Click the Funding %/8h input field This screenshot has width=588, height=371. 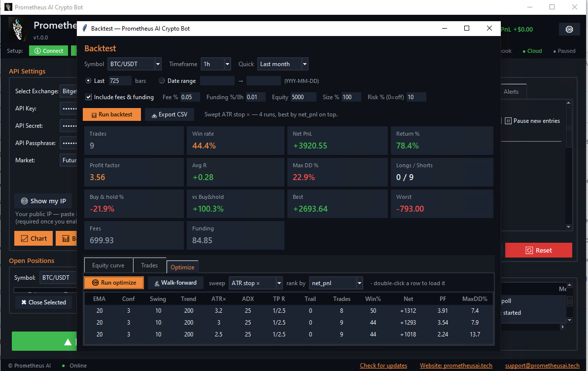(256, 97)
